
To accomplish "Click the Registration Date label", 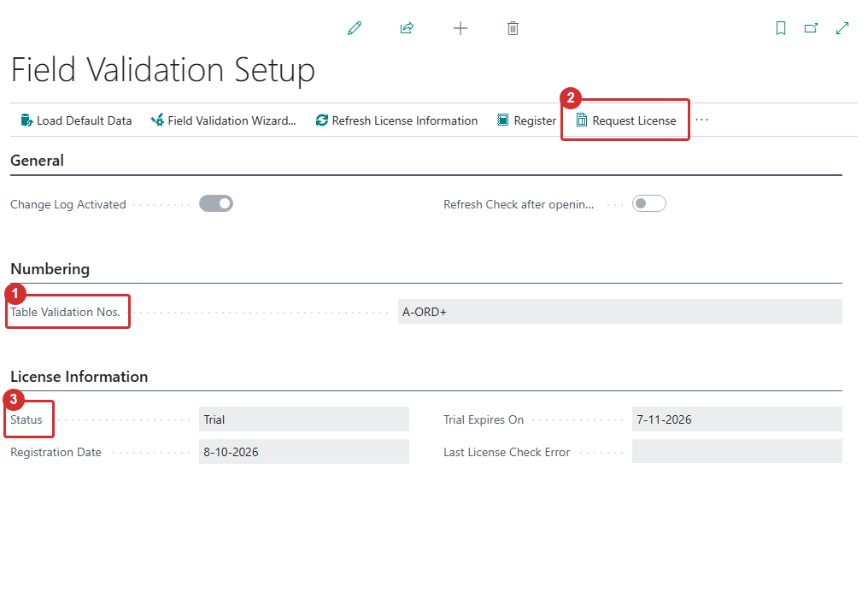I will [56, 453].
